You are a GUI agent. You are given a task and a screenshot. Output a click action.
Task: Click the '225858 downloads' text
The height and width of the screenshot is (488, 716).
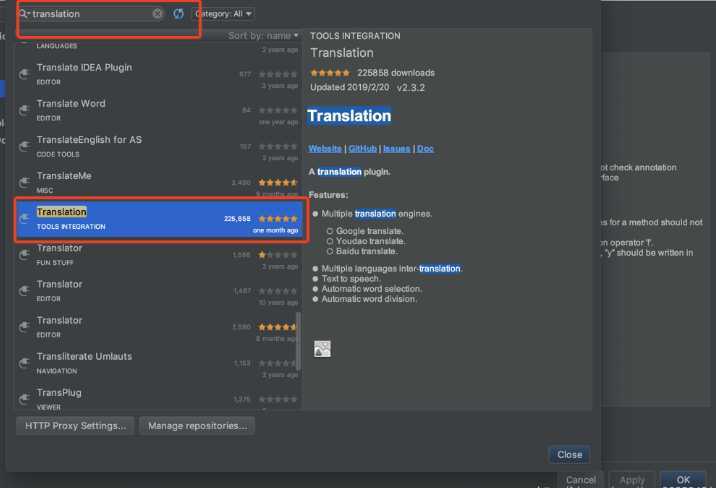tap(396, 73)
